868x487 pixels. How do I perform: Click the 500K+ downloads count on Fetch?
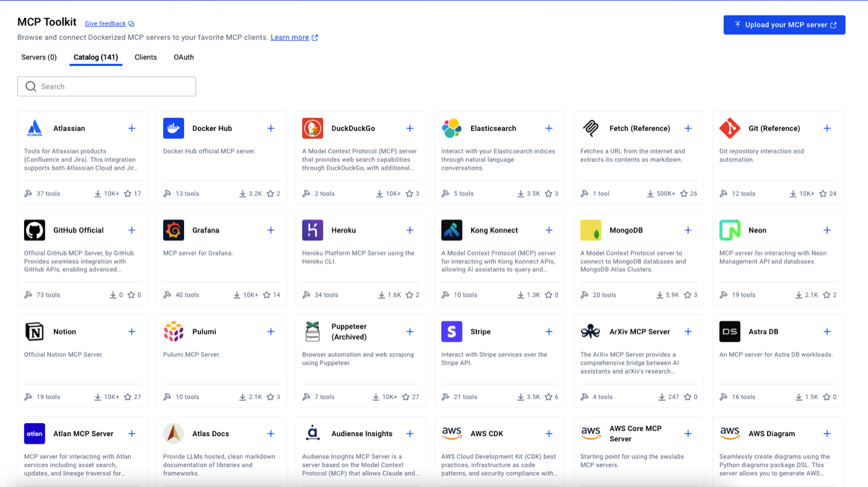[x=666, y=194]
